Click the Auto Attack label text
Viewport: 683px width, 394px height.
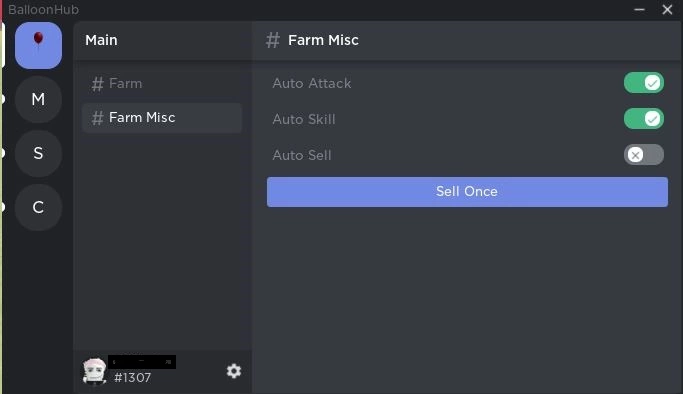pos(312,83)
